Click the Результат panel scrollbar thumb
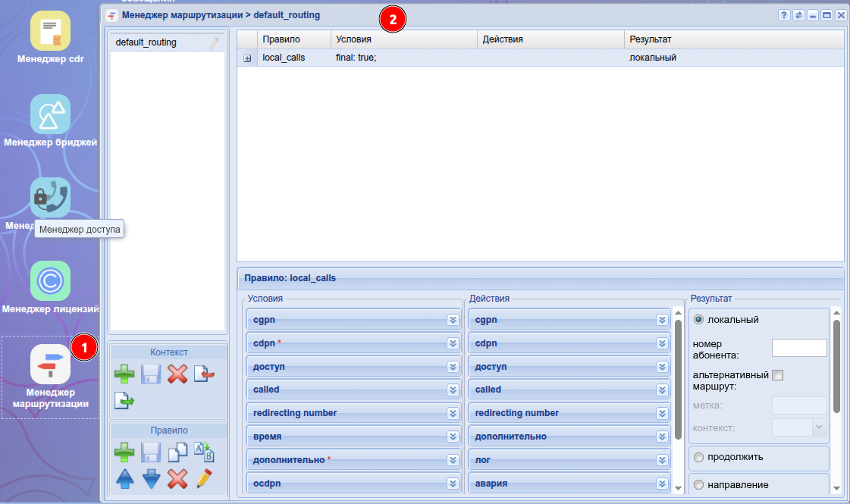The width and height of the screenshot is (850, 504). point(836,366)
